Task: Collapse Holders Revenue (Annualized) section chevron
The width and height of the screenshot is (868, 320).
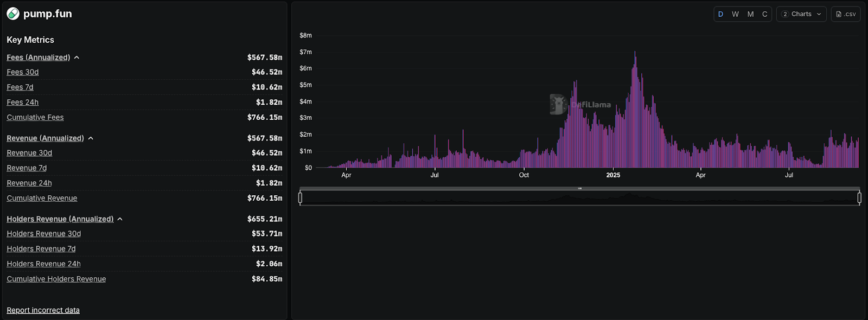Action: click(120, 219)
